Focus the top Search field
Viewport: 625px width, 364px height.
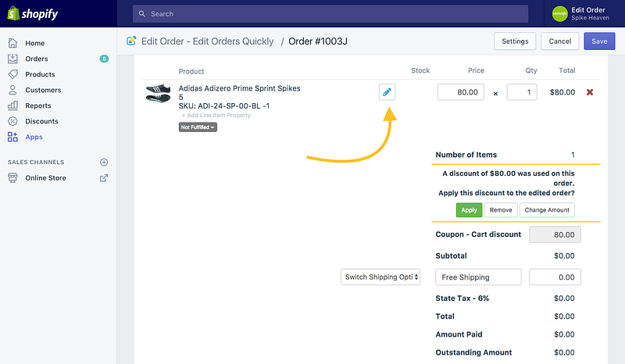pyautogui.click(x=330, y=14)
